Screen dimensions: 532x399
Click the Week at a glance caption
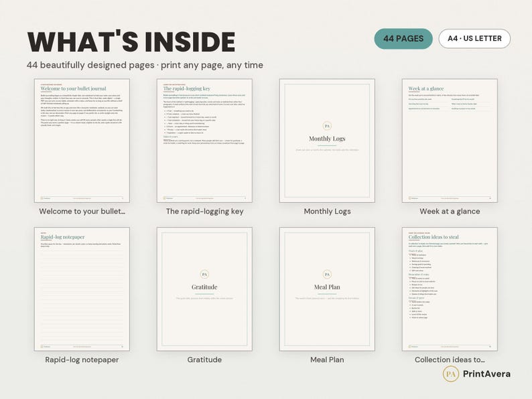tap(450, 211)
